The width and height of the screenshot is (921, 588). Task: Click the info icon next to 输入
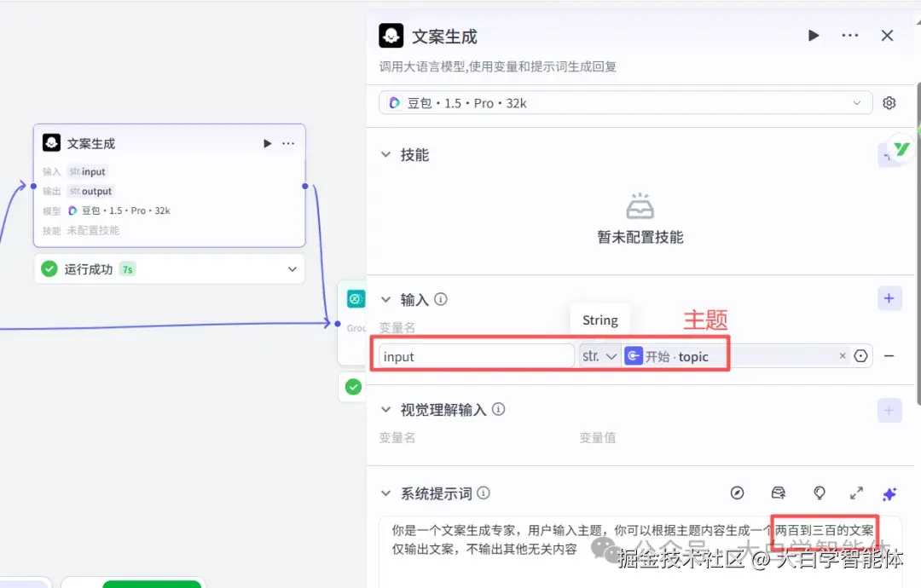(x=438, y=299)
